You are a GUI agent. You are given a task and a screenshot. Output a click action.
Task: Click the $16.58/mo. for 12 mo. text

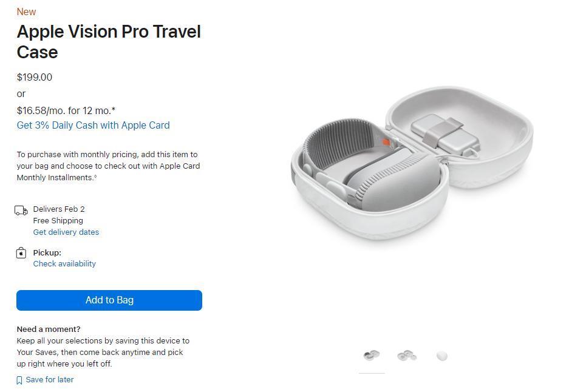[66, 110]
